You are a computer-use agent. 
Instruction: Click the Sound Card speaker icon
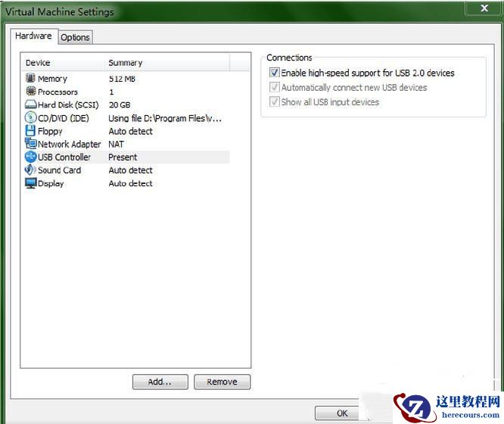pyautogui.click(x=30, y=170)
